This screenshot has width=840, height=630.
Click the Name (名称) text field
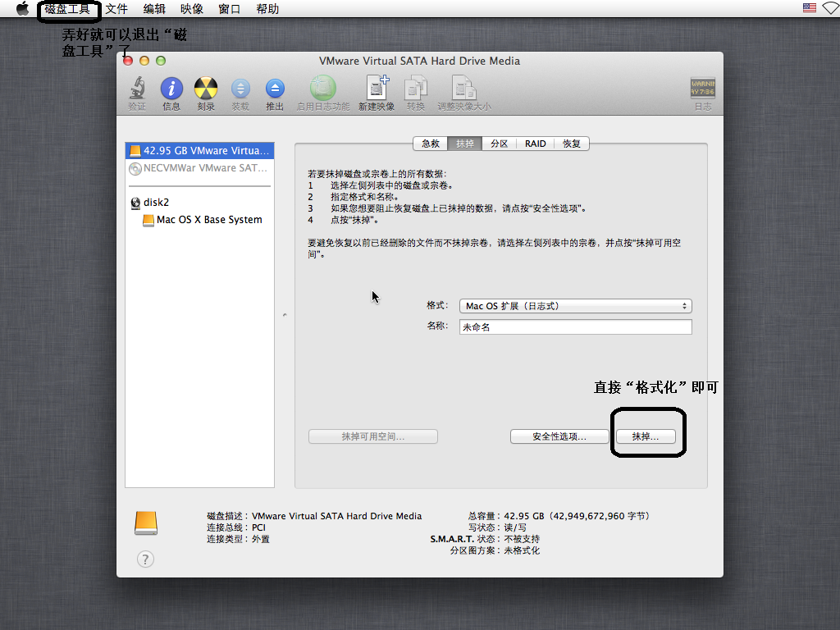(576, 326)
